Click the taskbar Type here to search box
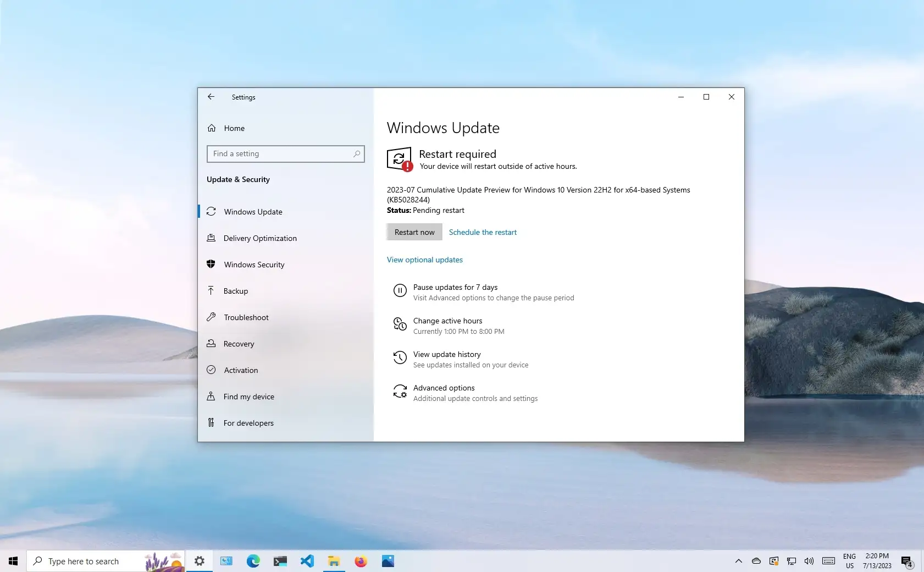 click(x=106, y=561)
